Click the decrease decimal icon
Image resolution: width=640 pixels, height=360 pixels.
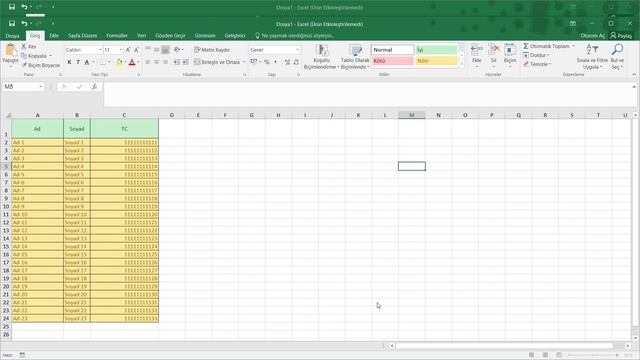click(x=296, y=62)
